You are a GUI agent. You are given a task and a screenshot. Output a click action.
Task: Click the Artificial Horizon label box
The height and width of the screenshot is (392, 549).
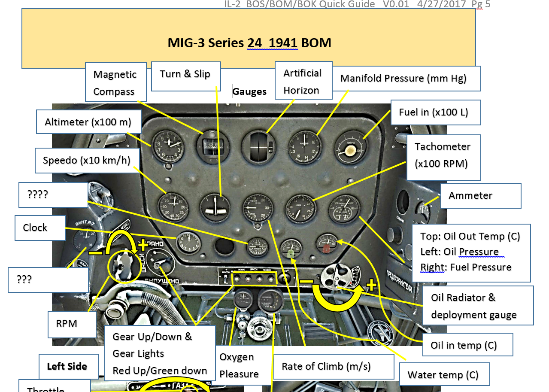point(303,80)
